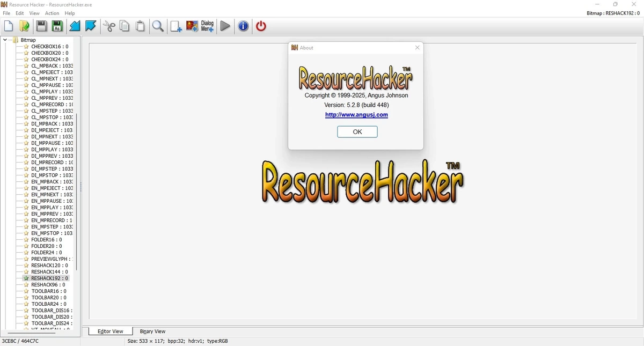644x346 pixels.
Task: Open the File menu
Action: tap(6, 13)
